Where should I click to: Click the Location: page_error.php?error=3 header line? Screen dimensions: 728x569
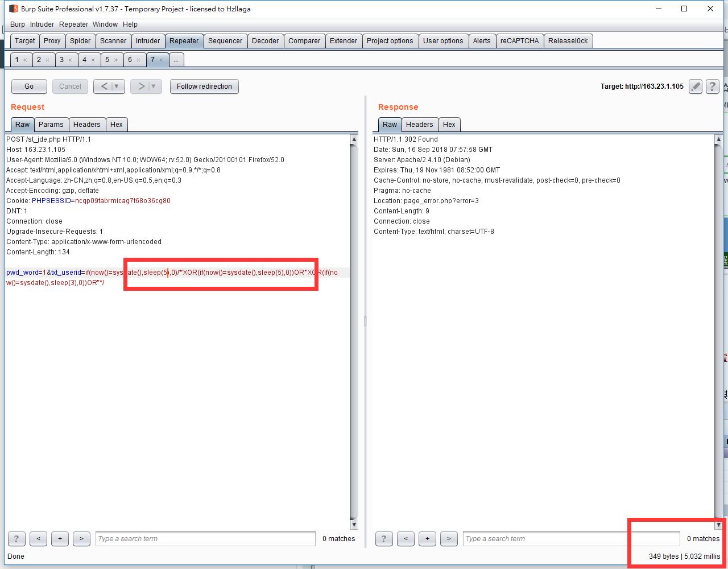tap(427, 201)
